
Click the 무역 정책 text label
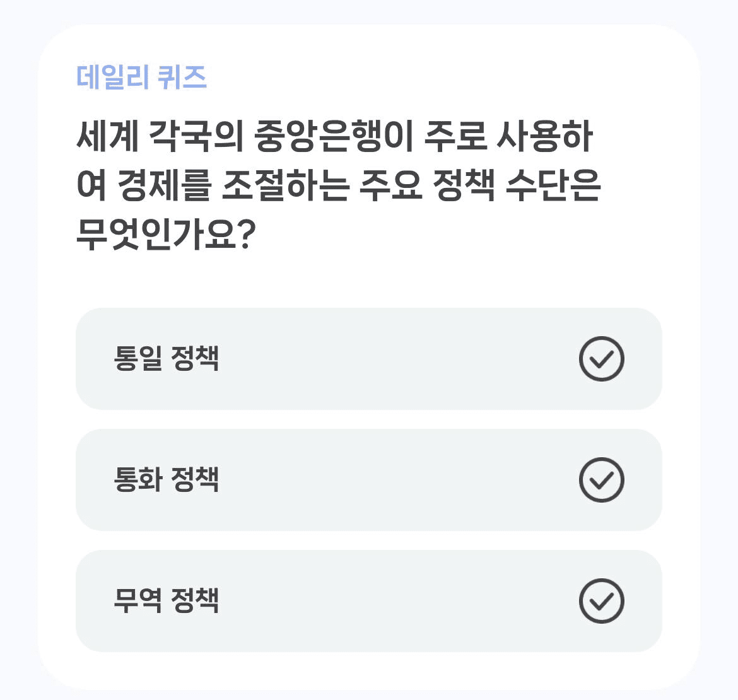click(166, 601)
